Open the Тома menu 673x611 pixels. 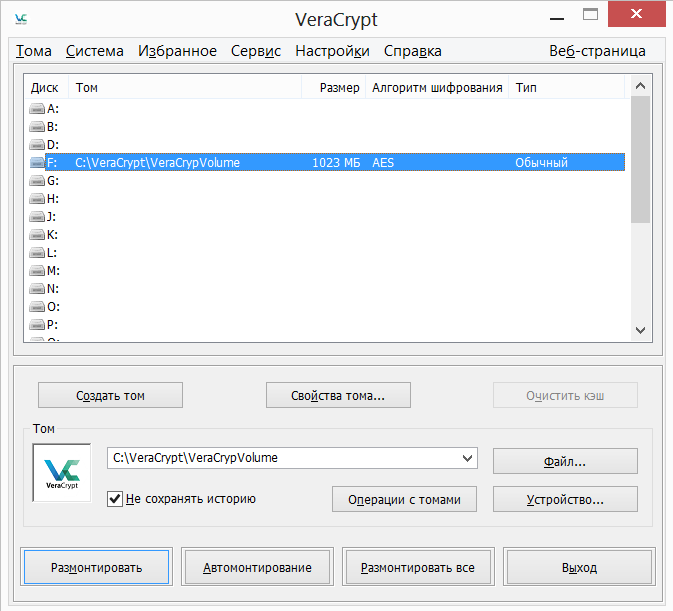tap(34, 51)
